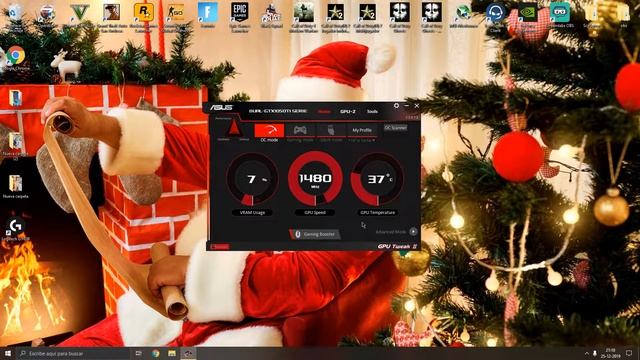Click the Gaming Booster button
The width and height of the screenshot is (640, 360).
[x=315, y=234]
